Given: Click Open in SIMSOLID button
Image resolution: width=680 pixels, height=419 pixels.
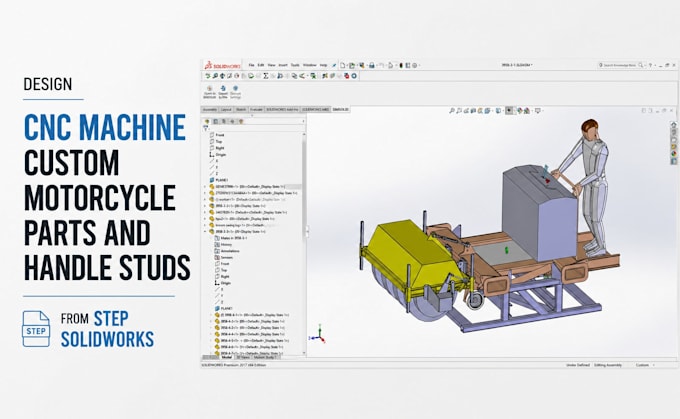Looking at the screenshot, I should (x=209, y=92).
